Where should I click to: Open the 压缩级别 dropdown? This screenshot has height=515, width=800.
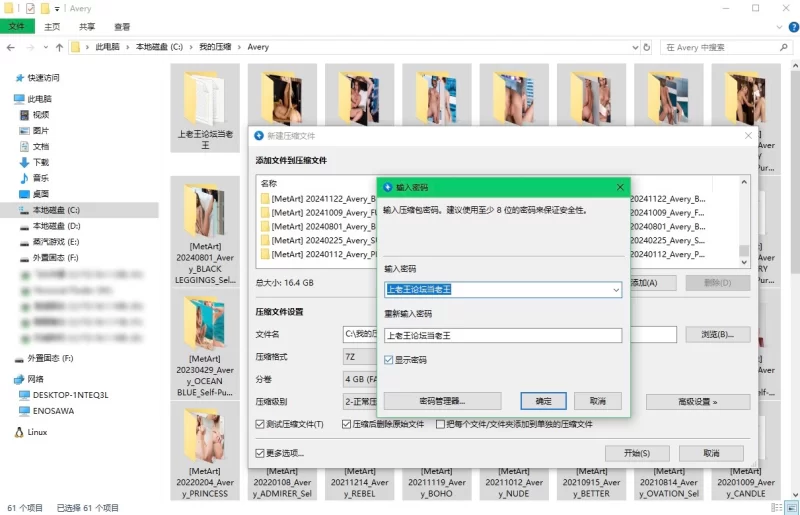pyautogui.click(x=360, y=402)
